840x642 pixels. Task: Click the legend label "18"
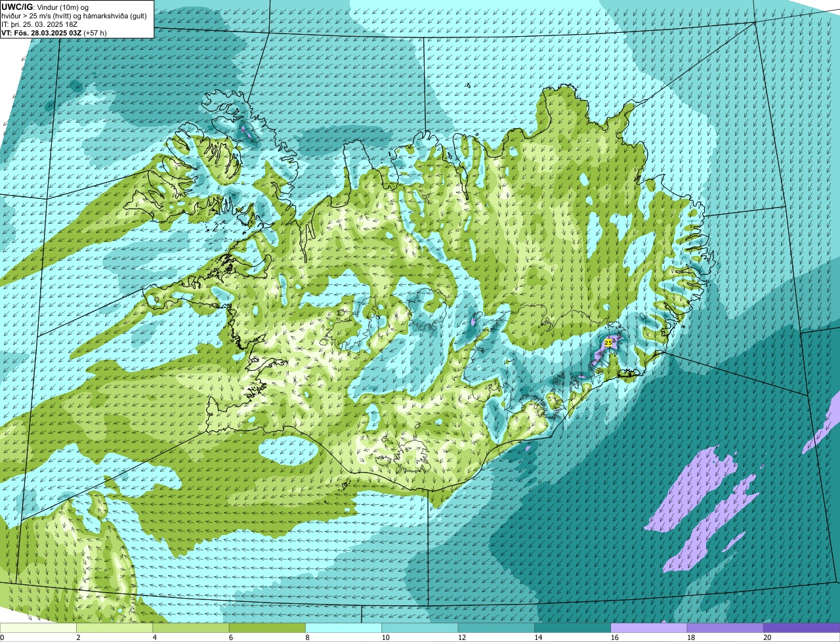[690, 637]
